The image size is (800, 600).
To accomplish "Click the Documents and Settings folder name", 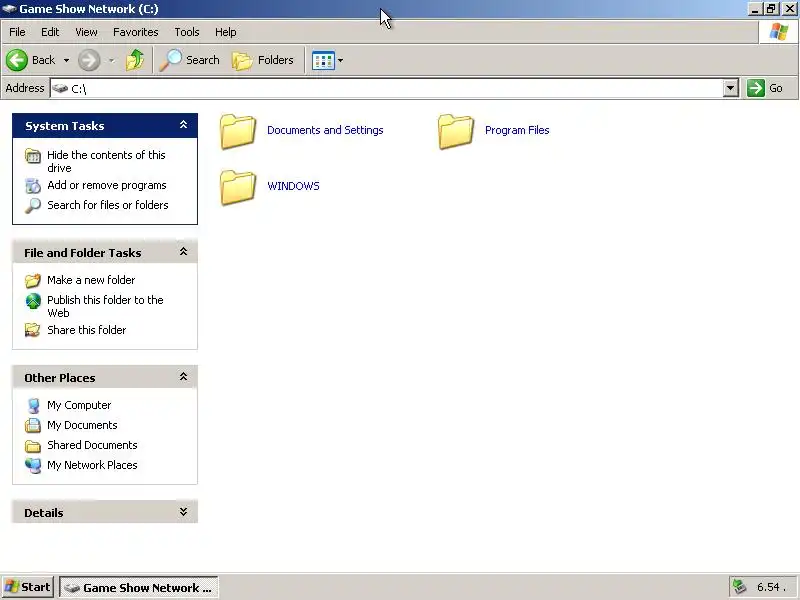I will (x=325, y=130).
